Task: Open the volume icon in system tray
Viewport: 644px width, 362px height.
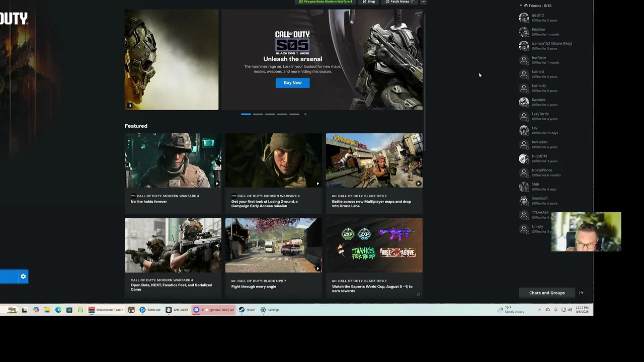Action: (570, 310)
